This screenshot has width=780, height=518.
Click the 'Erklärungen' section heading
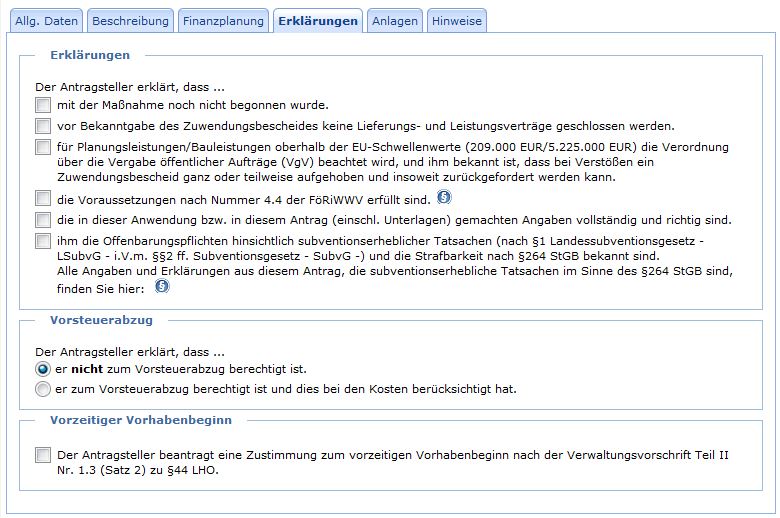point(90,55)
